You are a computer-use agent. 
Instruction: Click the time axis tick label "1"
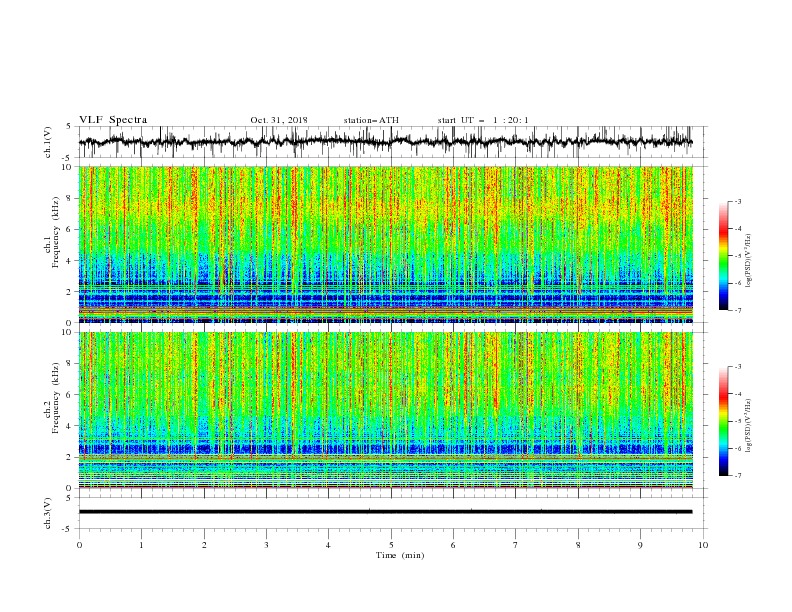[x=141, y=545]
